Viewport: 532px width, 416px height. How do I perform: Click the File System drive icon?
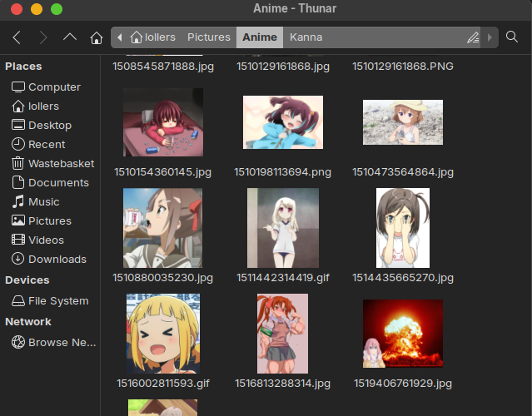pos(18,300)
